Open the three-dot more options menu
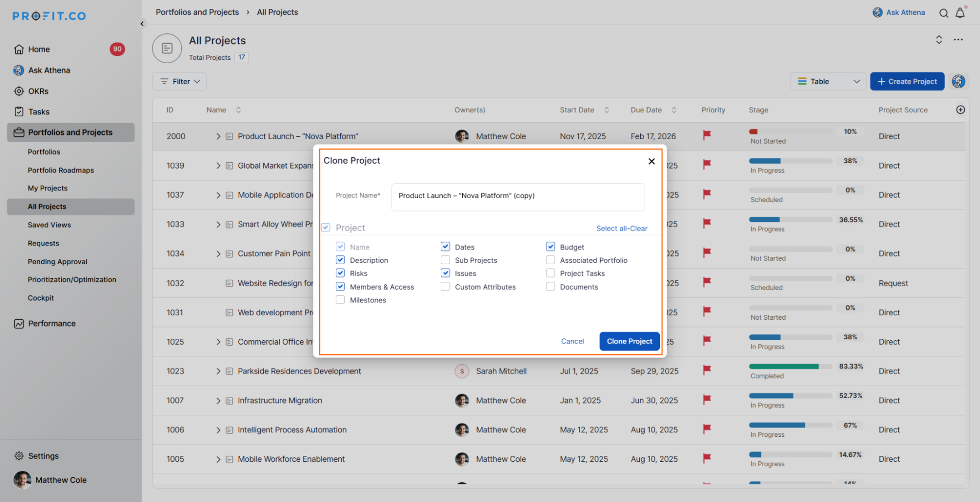The height and width of the screenshot is (502, 980). (958, 40)
